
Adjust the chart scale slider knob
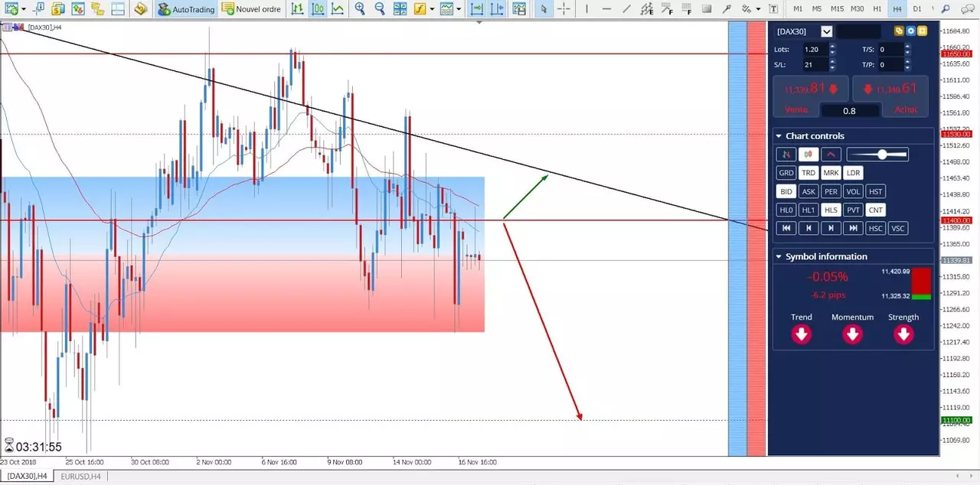coord(883,155)
